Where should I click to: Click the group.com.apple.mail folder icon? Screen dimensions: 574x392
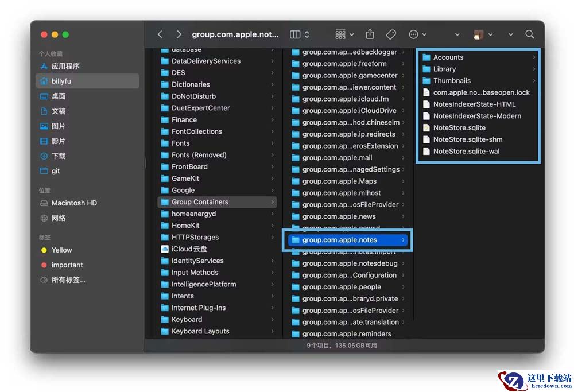[x=296, y=158]
